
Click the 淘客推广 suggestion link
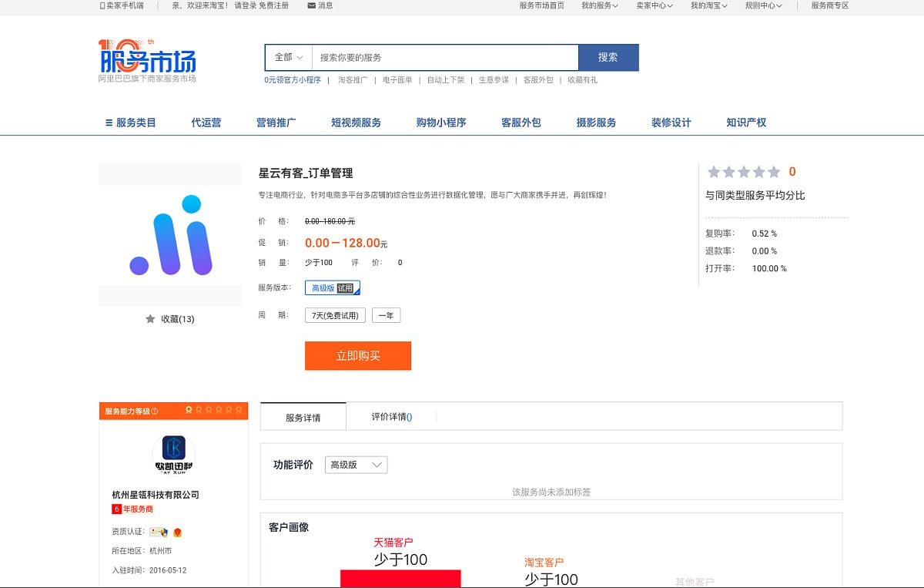353,80
